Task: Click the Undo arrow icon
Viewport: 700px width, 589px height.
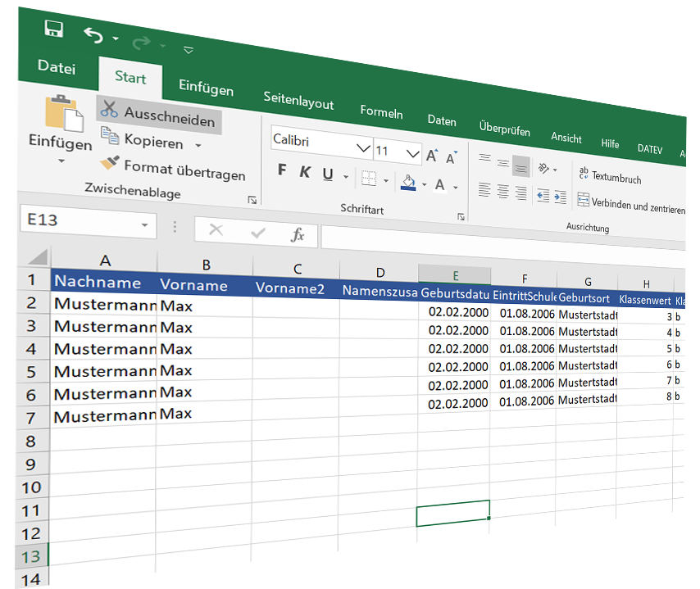Action: (x=93, y=35)
